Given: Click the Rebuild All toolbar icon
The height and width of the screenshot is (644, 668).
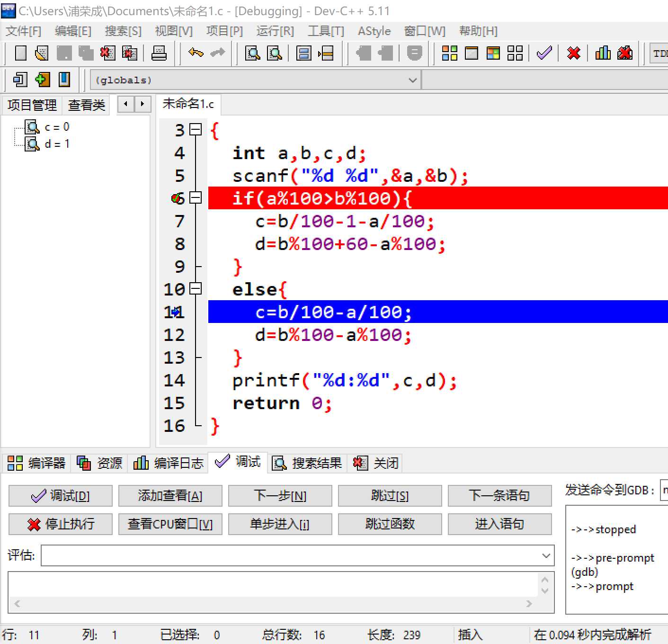Looking at the screenshot, I should 515,53.
